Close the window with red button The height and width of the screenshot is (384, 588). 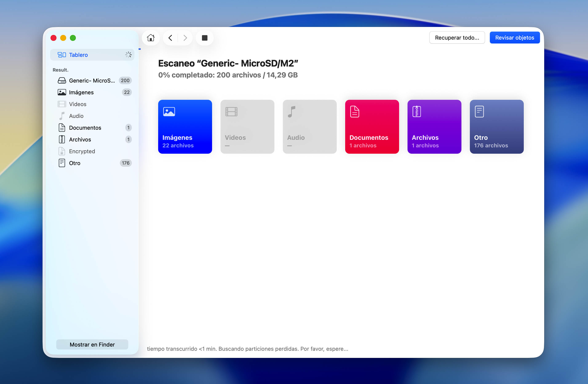[53, 38]
